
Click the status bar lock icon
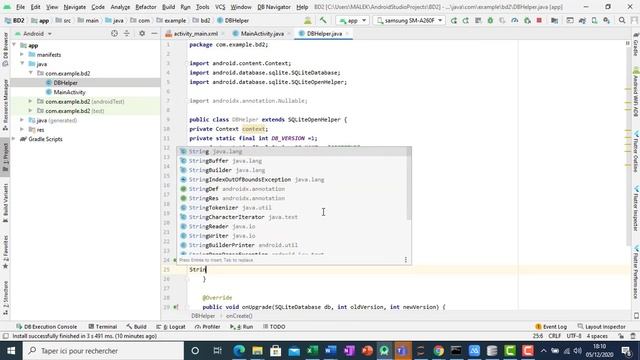click(621, 336)
